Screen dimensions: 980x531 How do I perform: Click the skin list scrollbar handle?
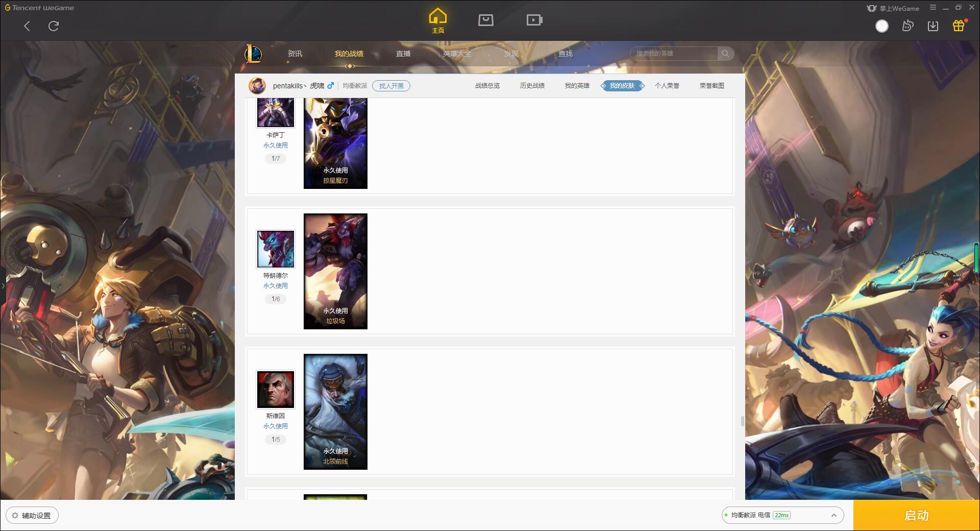click(742, 421)
